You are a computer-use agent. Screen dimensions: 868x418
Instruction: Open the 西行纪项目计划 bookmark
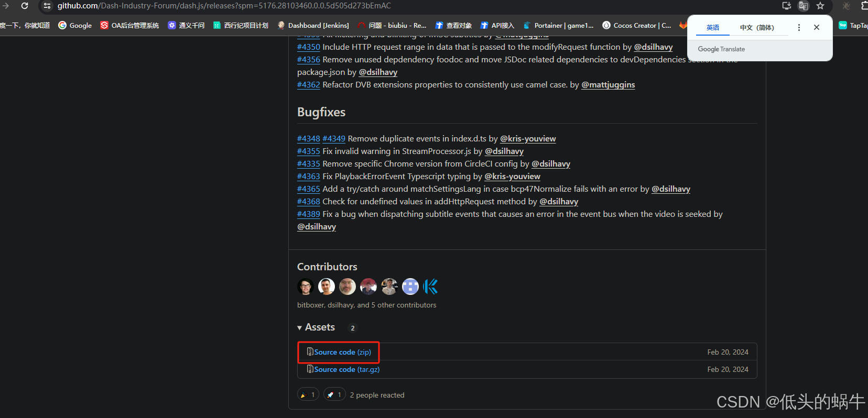coord(241,25)
